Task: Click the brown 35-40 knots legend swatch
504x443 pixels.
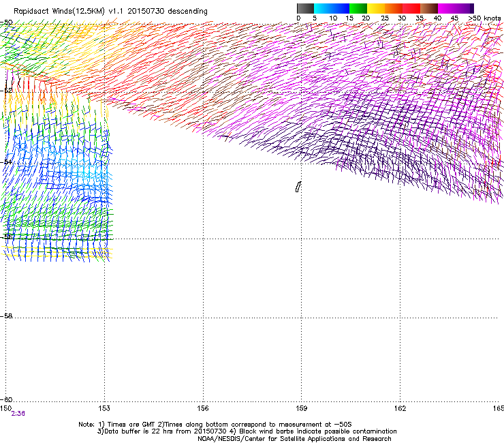Action: tap(429, 8)
